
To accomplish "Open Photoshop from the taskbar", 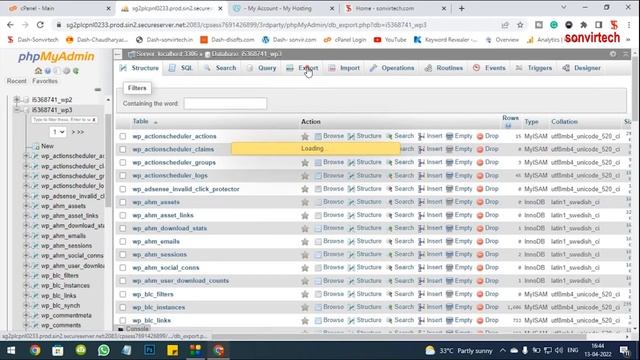I will tap(149, 350).
